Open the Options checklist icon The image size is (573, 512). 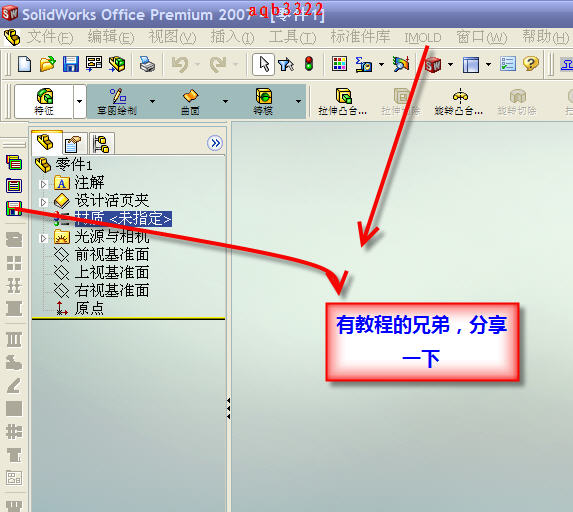click(508, 64)
